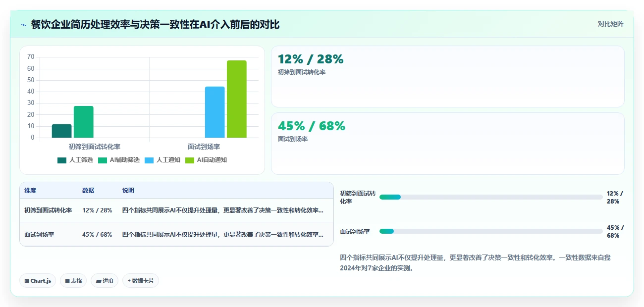Click the lightning icon beside the title
Screen dimensions: 644x307
(23, 25)
